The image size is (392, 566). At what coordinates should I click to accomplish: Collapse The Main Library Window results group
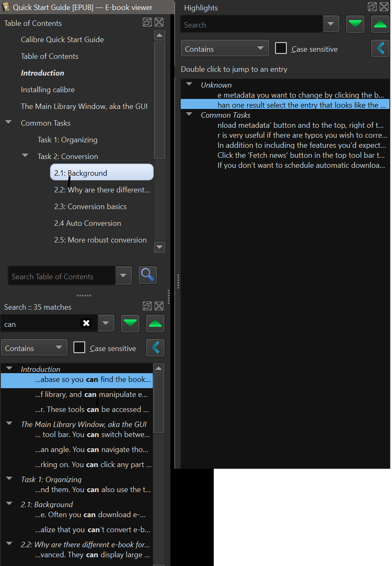click(x=9, y=424)
